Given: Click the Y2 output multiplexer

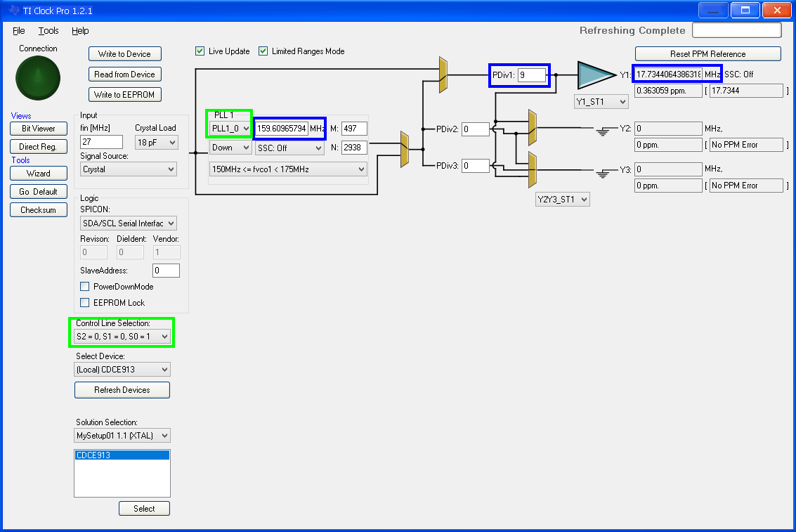Looking at the screenshot, I should (x=533, y=127).
